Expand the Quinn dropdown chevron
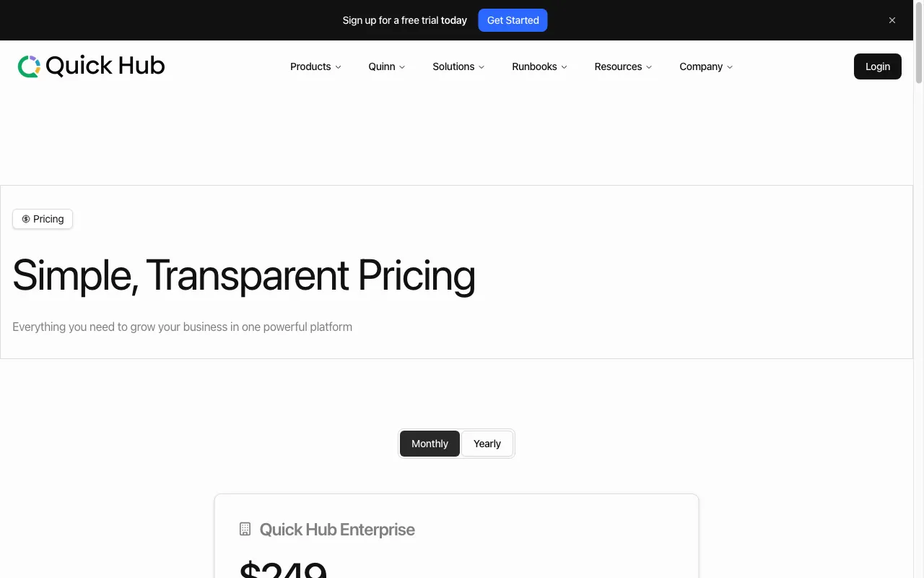Viewport: 924px width, 578px height. point(402,67)
